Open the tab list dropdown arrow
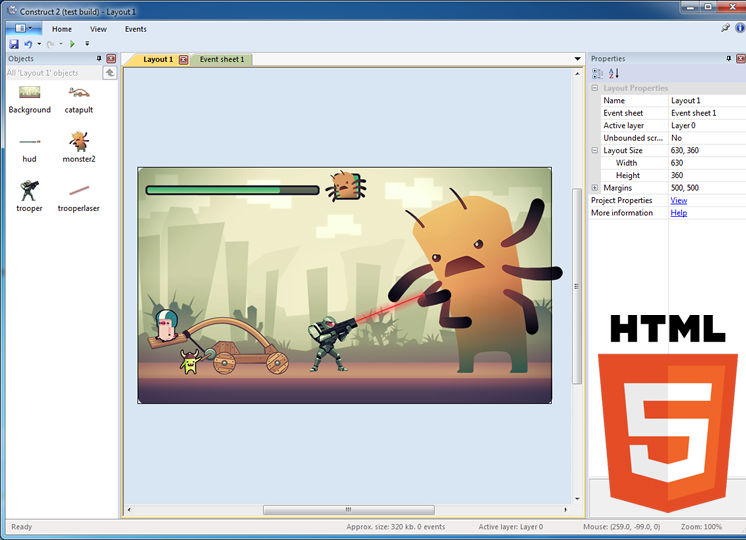The width and height of the screenshot is (746, 540). pos(578,59)
